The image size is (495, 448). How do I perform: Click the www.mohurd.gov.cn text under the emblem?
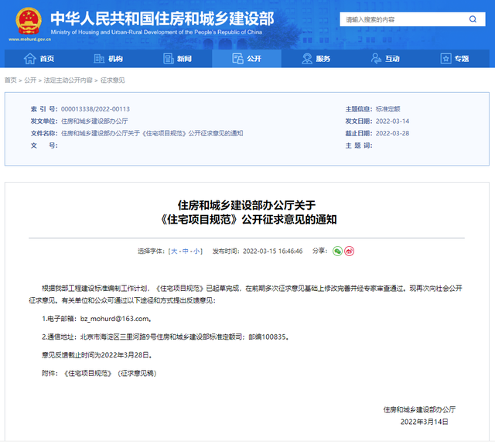[x=29, y=39]
